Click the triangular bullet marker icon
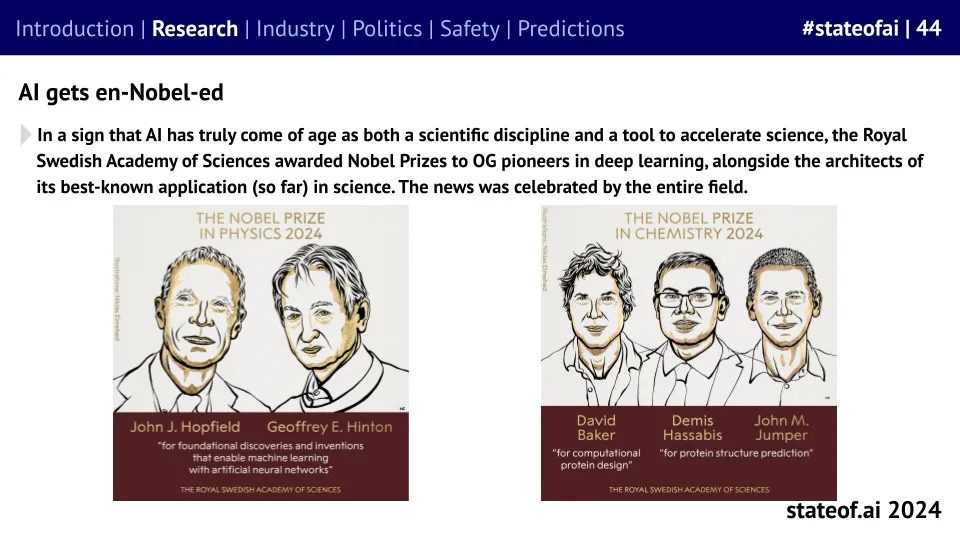Viewport: 960px width, 540px height. pos(25,134)
